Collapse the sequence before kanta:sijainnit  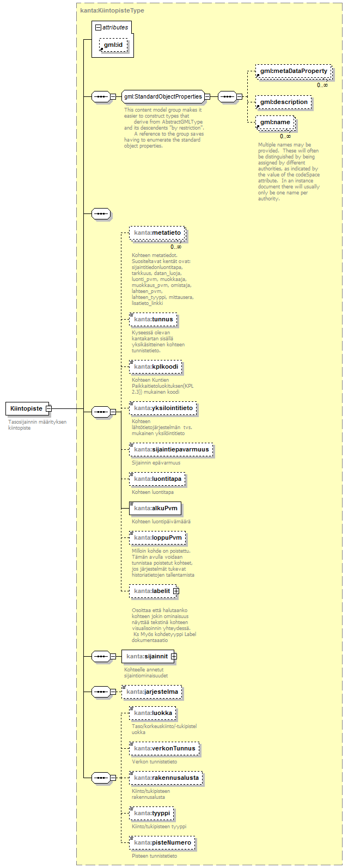click(x=113, y=657)
